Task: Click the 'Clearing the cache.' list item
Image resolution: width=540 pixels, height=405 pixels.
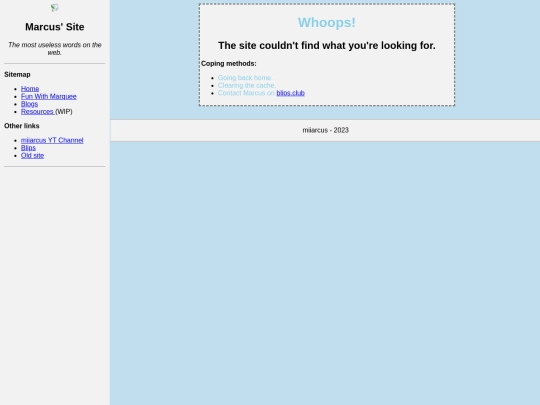Action: [x=247, y=85]
